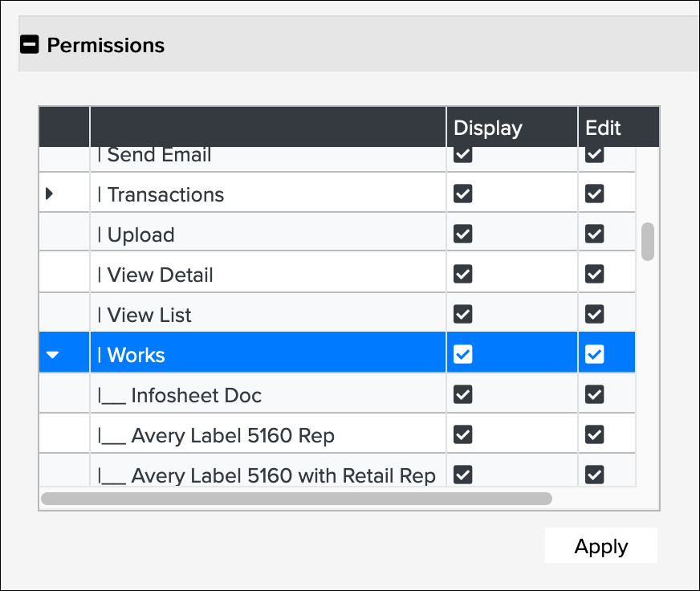This screenshot has height=591, width=700.
Task: Uncheck Edit for Avery Label 5160 Rep
Action: click(594, 434)
